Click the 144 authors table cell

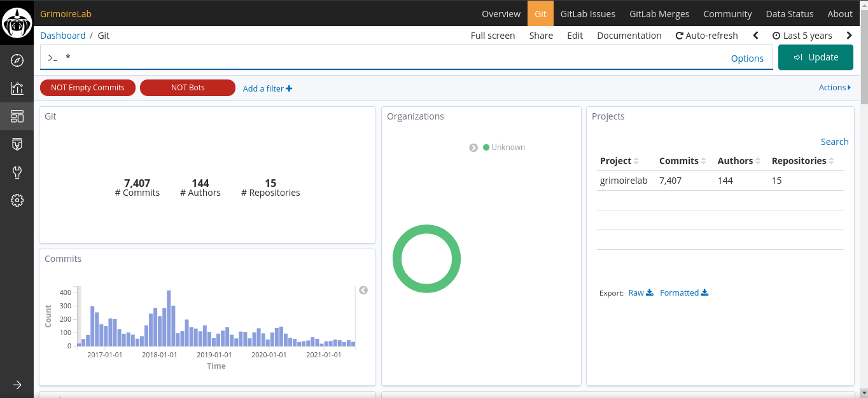click(725, 181)
